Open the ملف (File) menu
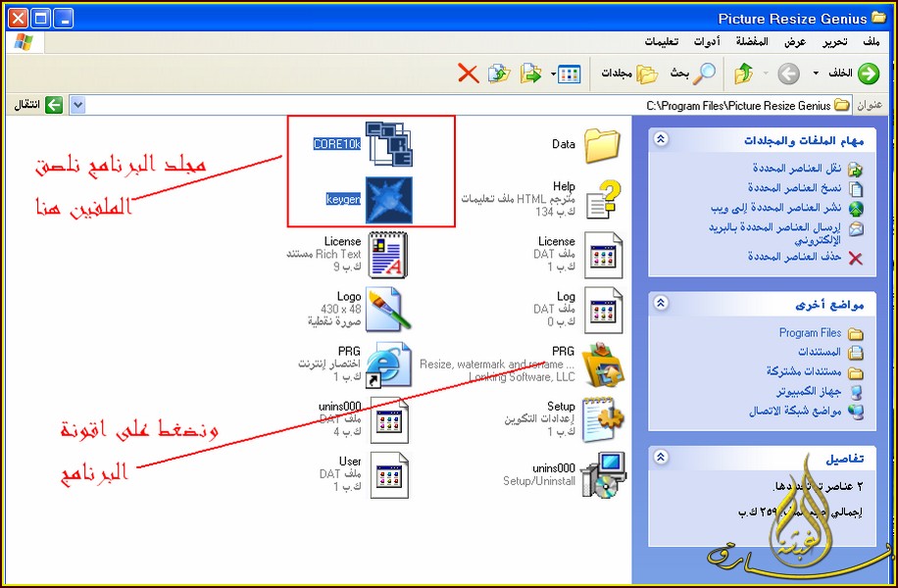This screenshot has height=588, width=898. coord(872,42)
